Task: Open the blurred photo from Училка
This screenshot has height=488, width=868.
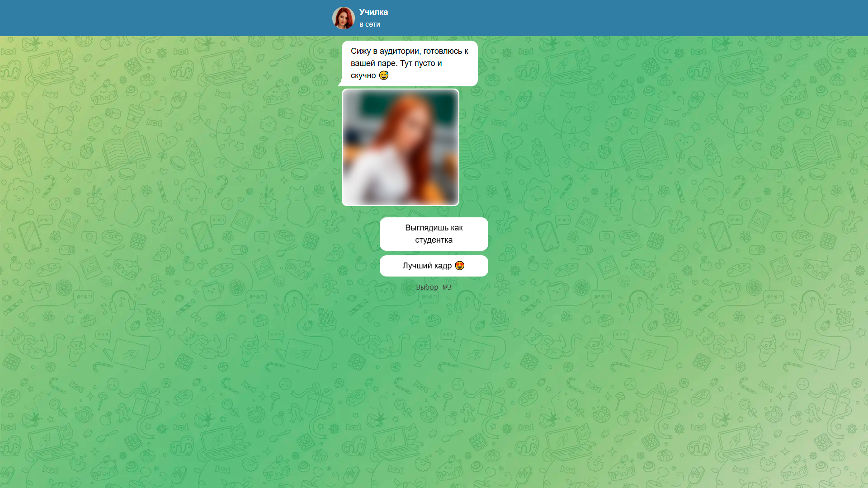Action: (x=401, y=147)
